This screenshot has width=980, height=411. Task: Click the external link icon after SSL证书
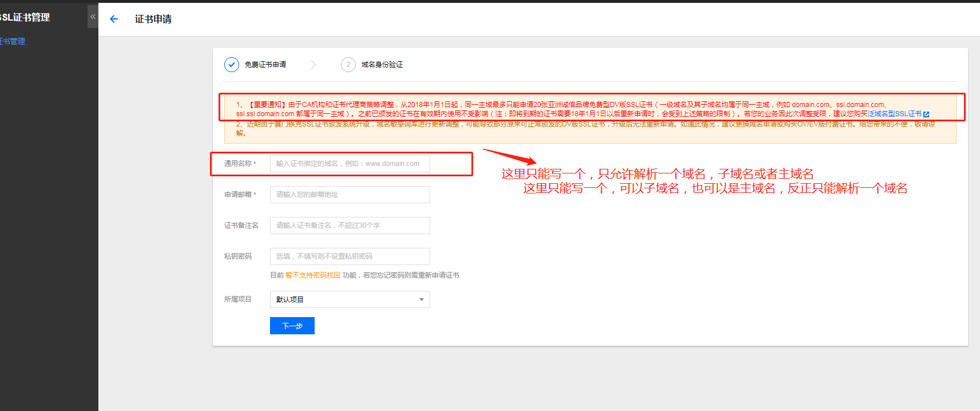tap(926, 114)
